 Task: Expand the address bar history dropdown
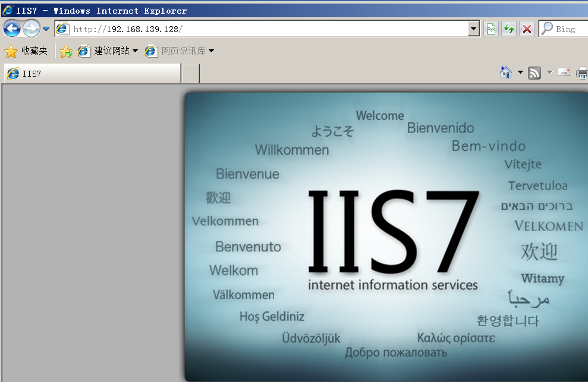pos(474,29)
